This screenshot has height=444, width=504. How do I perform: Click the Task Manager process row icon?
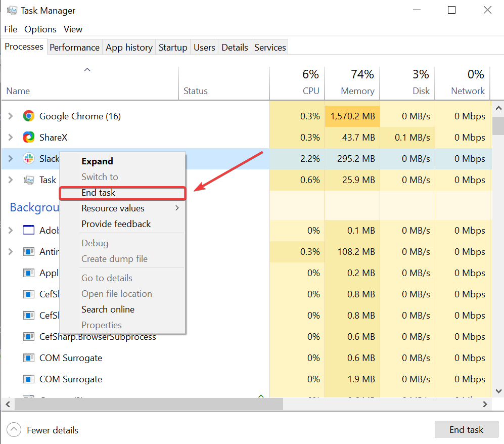tap(29, 180)
